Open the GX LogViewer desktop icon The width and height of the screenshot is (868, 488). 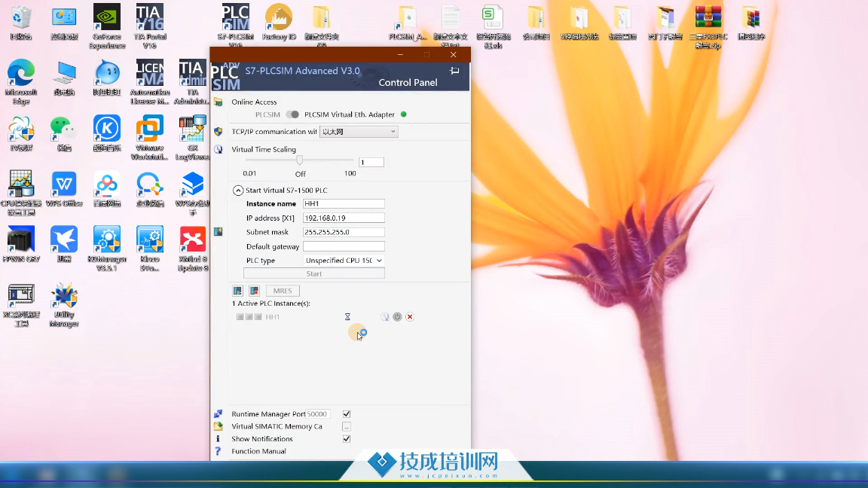(192, 137)
